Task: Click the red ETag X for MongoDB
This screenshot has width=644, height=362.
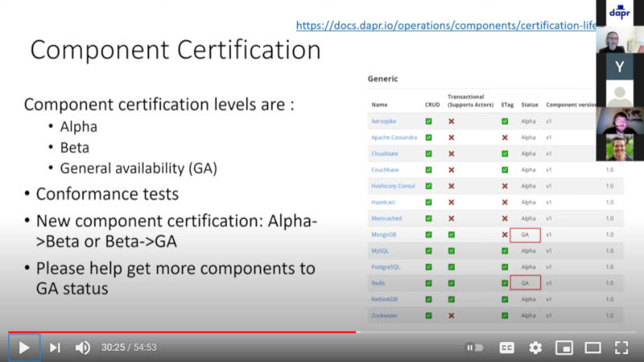Action: pyautogui.click(x=505, y=235)
